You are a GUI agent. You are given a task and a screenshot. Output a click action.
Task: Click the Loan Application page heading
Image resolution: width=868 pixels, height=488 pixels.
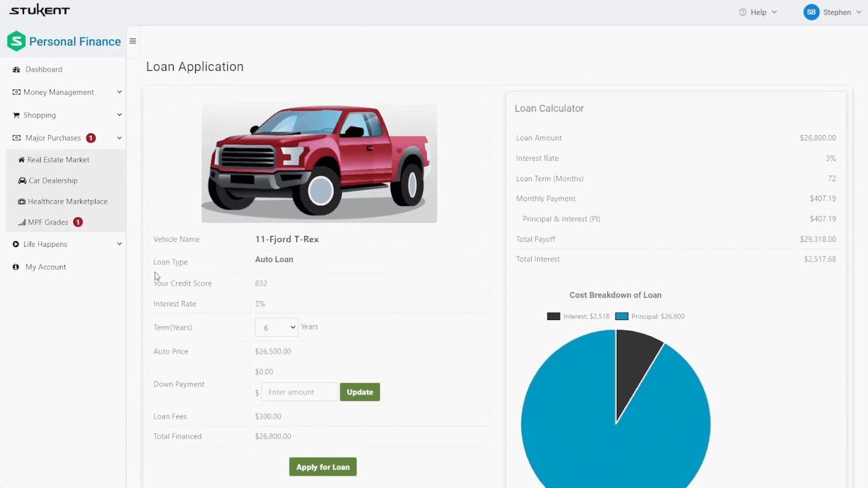point(195,67)
